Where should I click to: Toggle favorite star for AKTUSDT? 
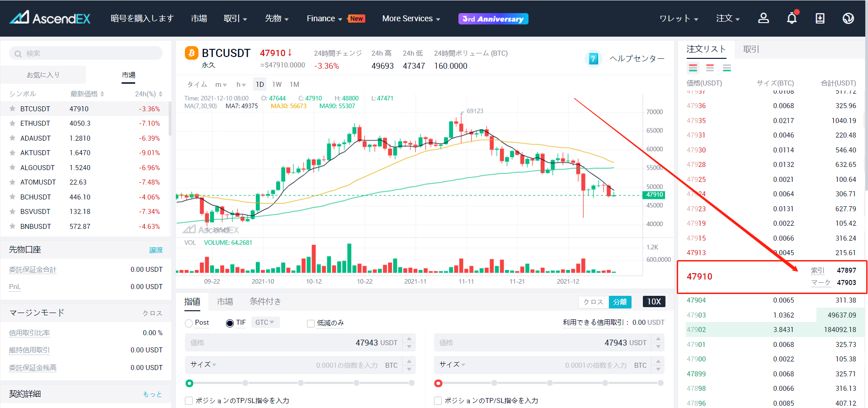tap(12, 152)
